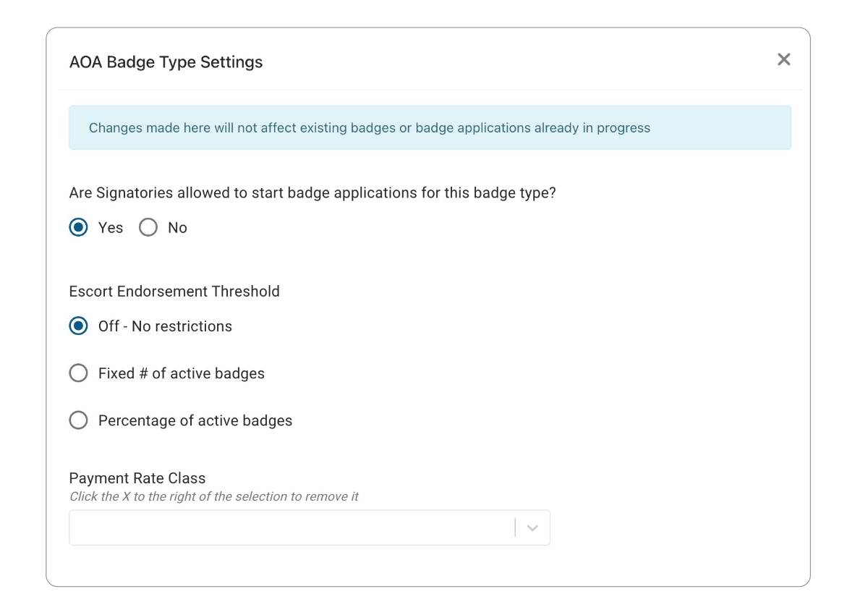The height and width of the screenshot is (615, 868).
Task: Click the Fixed # of active badges label
Action: [181, 373]
